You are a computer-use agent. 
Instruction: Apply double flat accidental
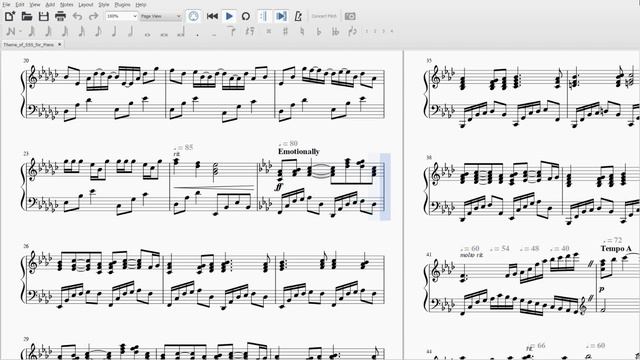click(336, 31)
